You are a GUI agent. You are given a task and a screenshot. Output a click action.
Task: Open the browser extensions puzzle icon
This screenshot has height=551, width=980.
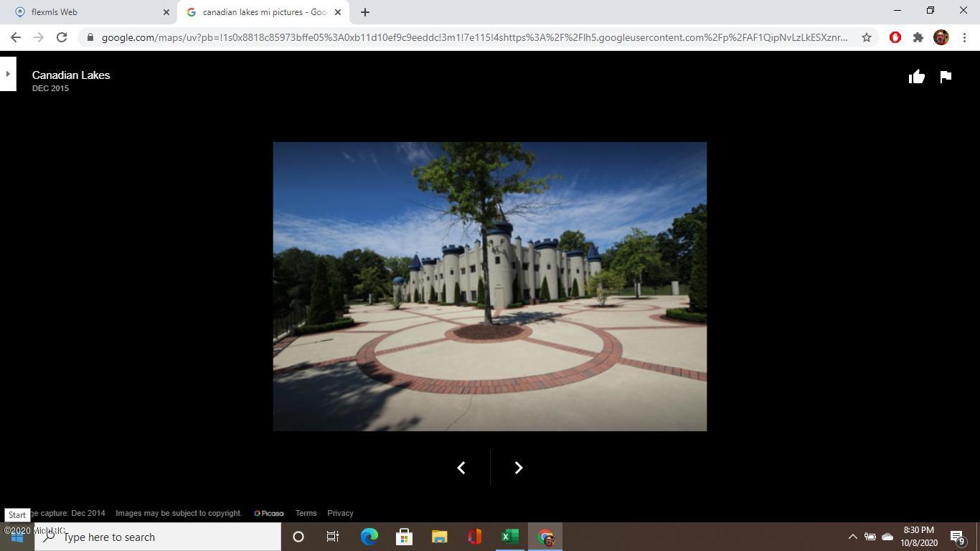pos(918,37)
